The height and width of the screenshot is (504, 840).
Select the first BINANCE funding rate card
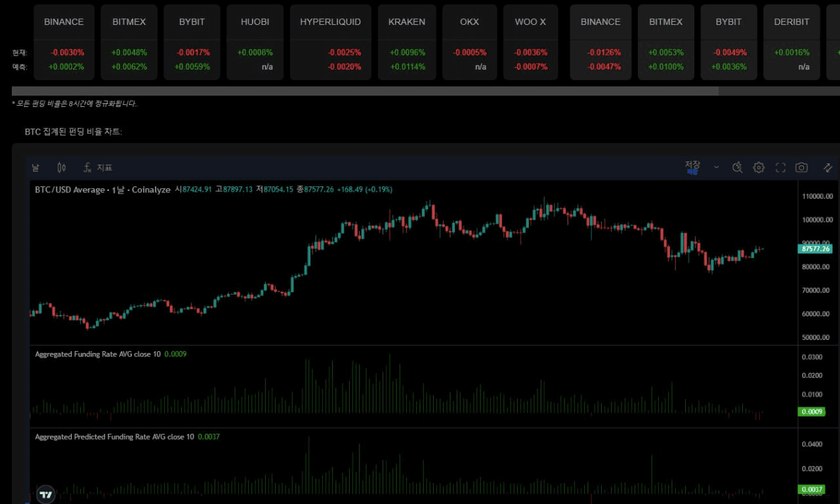(x=64, y=42)
